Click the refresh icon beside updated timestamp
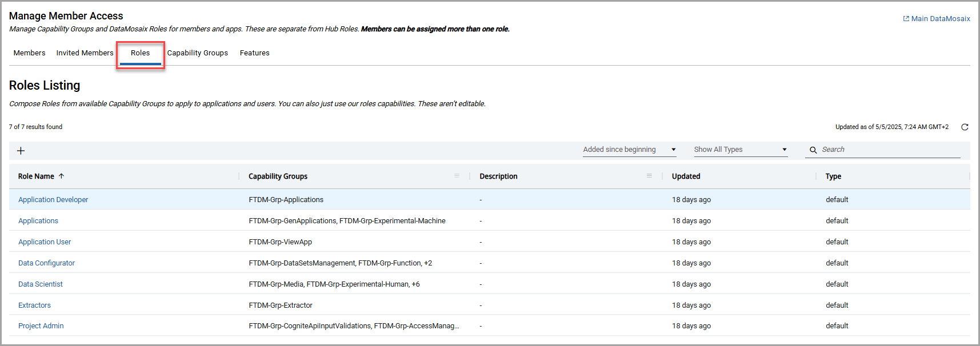 [x=965, y=127]
